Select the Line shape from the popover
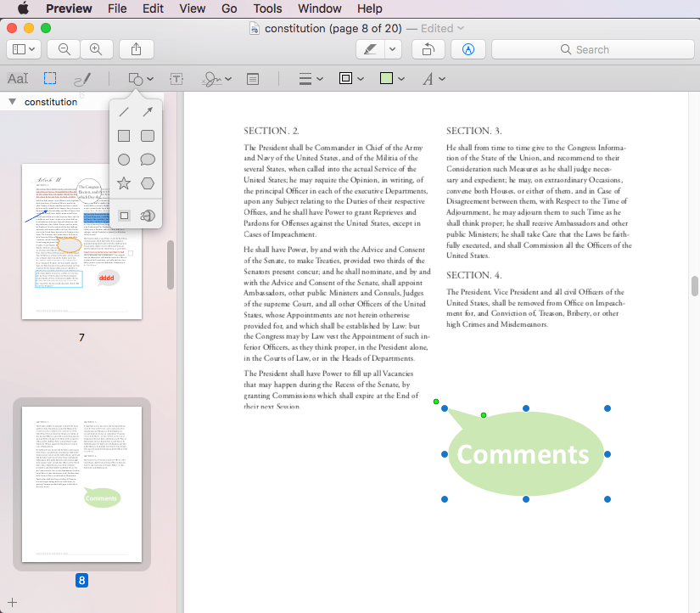Image resolution: width=700 pixels, height=613 pixels. pyautogui.click(x=123, y=111)
